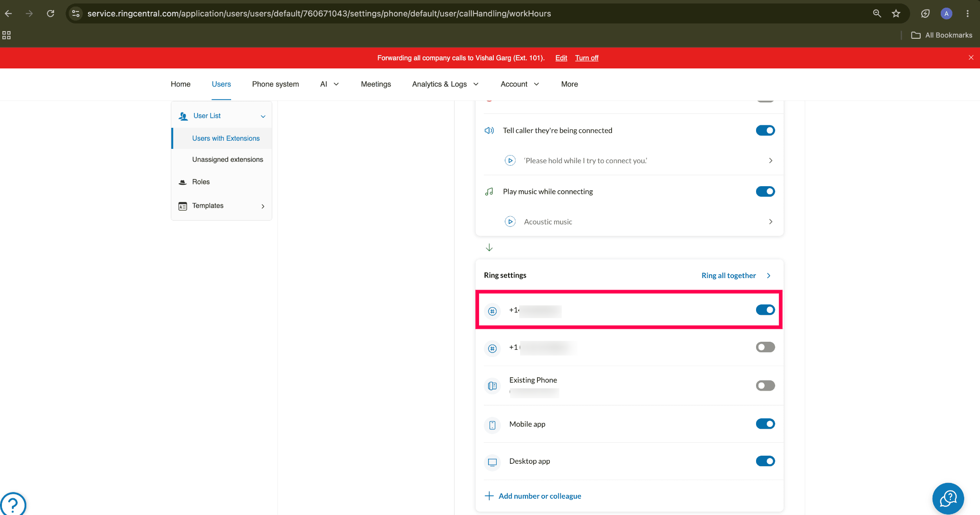Viewport: 980px width, 515px height.
Task: Play the Acoustic music preview
Action: (510, 222)
